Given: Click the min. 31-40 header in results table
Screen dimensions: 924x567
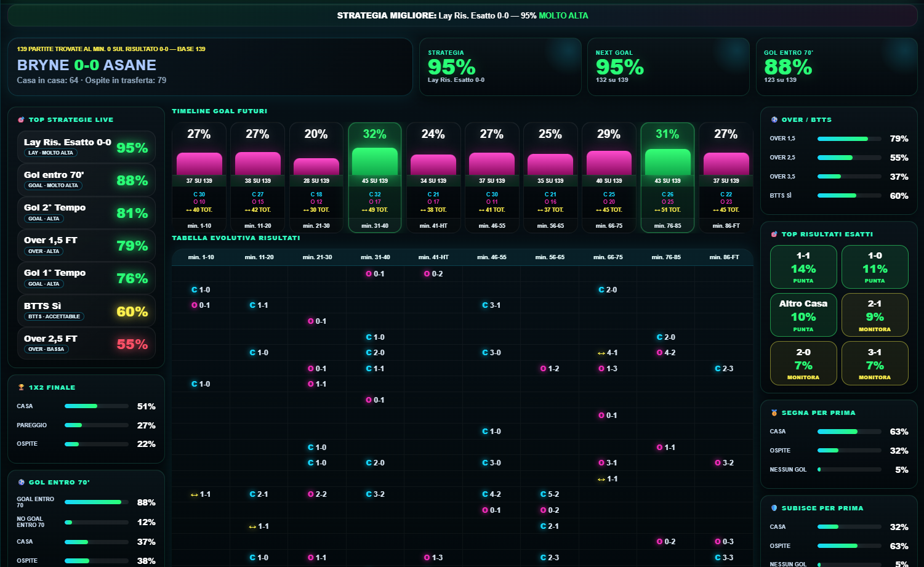Looking at the screenshot, I should pyautogui.click(x=375, y=257).
